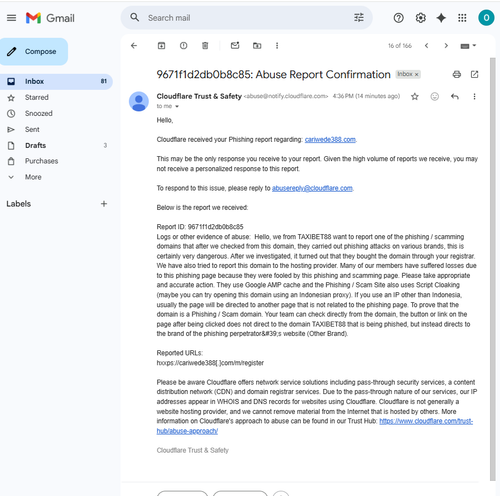The image size is (500, 496).
Task: Show details arrow next to 'to me'
Action: [x=177, y=107]
